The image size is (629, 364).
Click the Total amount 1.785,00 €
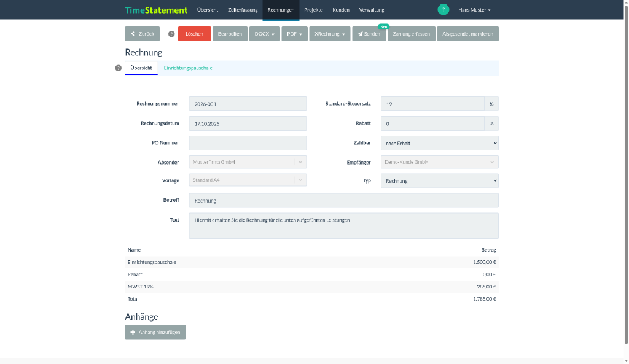tap(485, 299)
